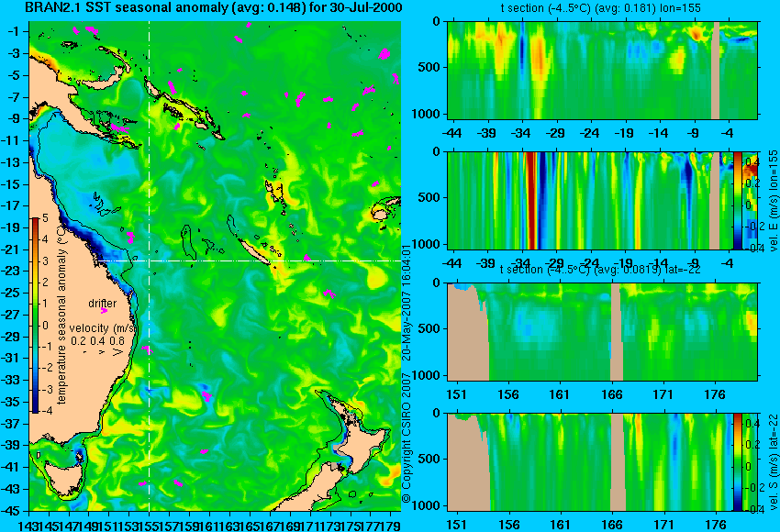Click '171' on the vel. S section axis
This screenshot has width=780, height=532.
coord(663,525)
